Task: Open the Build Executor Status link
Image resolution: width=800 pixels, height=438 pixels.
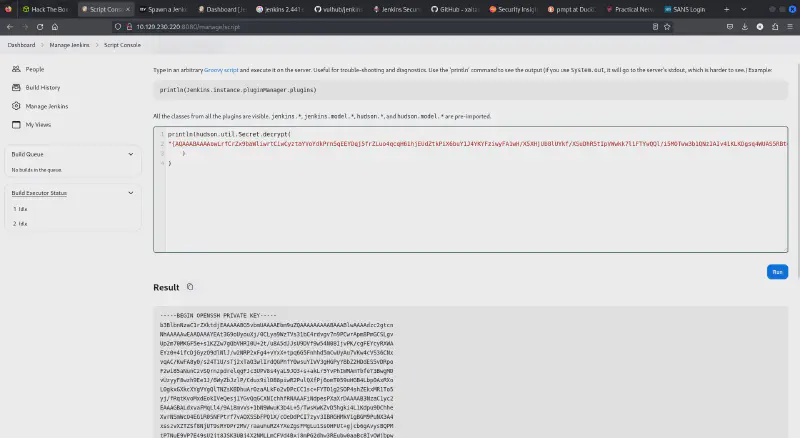Action: (x=39, y=192)
